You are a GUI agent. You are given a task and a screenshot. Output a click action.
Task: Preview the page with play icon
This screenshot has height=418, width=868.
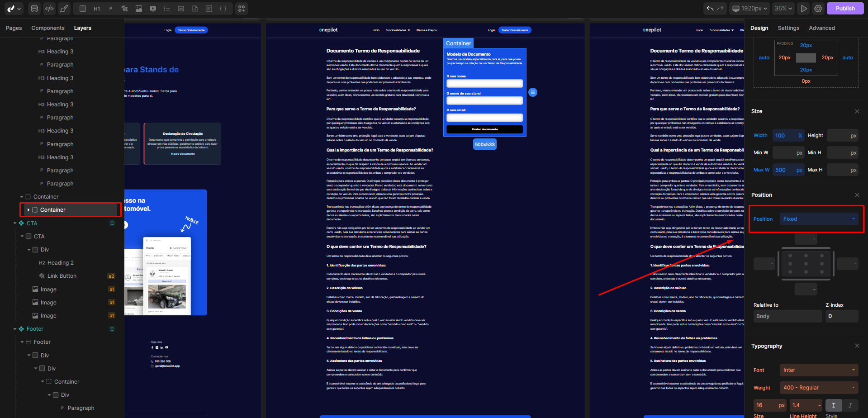click(x=804, y=9)
